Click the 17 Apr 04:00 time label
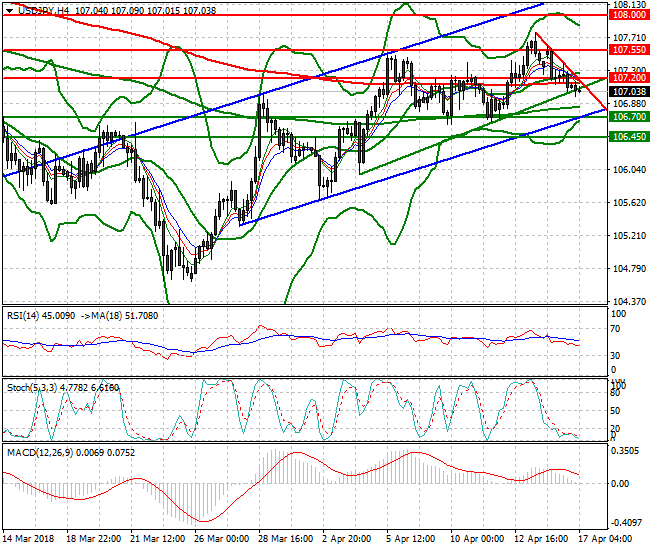The image size is (650, 550). coord(605,539)
